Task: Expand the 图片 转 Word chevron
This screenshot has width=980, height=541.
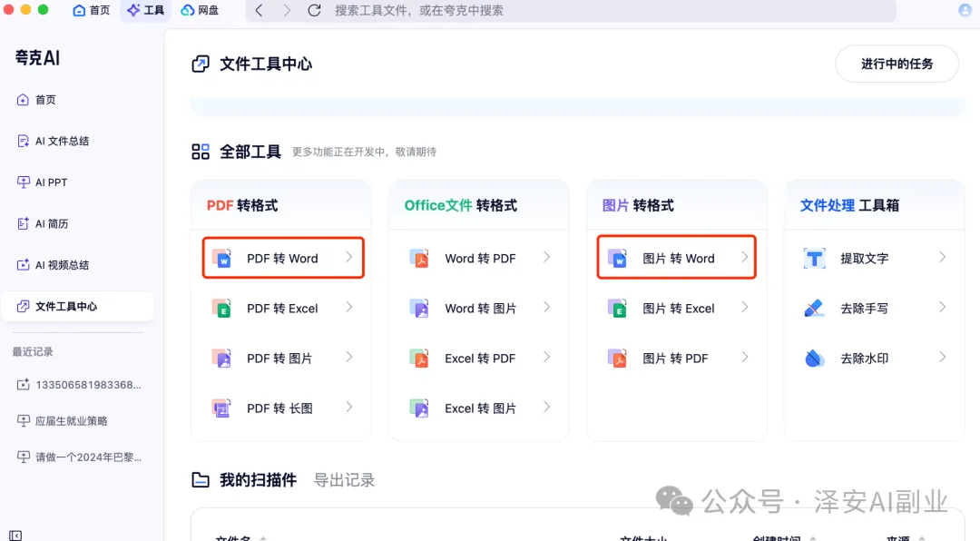Action: point(744,257)
